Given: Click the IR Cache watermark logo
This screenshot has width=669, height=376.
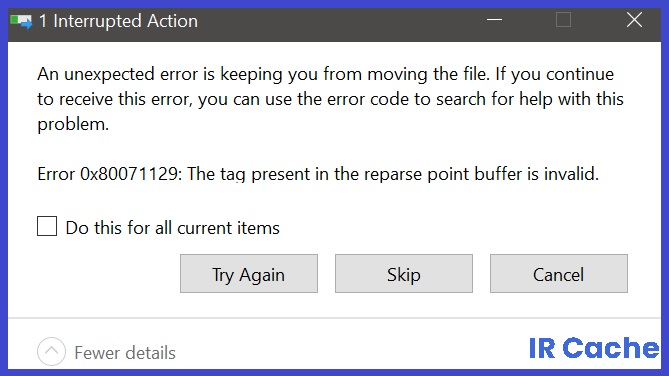Looking at the screenshot, I should (594, 348).
